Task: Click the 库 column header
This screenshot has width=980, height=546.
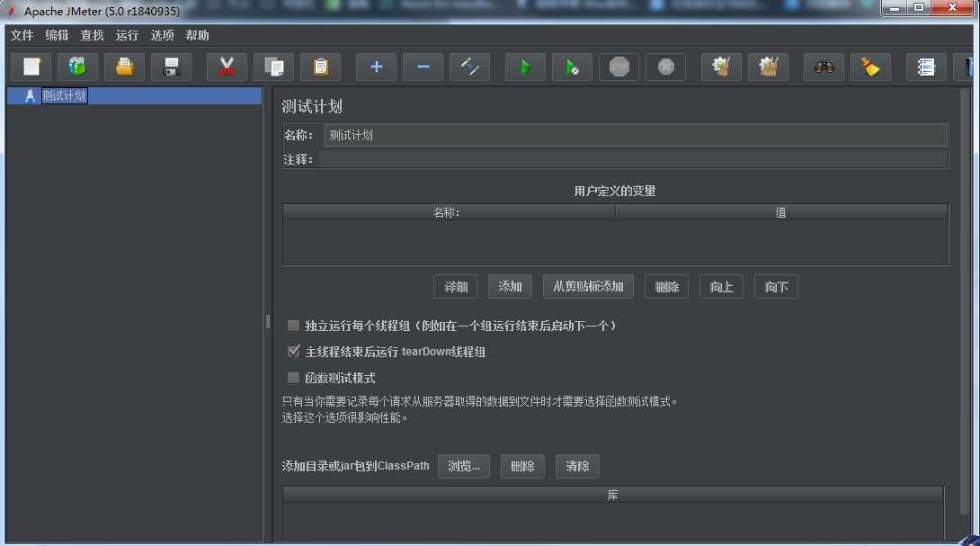Action: point(612,496)
